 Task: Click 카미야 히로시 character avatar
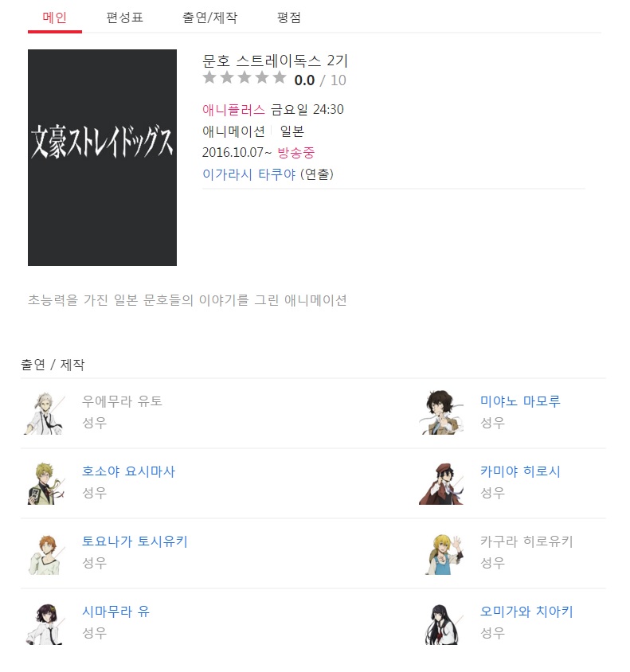click(x=441, y=483)
